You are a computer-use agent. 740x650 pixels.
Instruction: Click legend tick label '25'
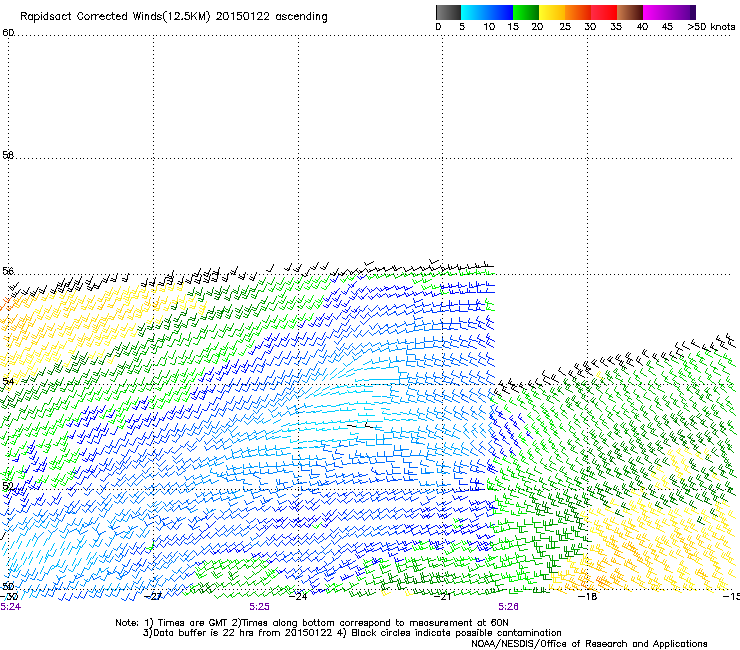(x=565, y=27)
